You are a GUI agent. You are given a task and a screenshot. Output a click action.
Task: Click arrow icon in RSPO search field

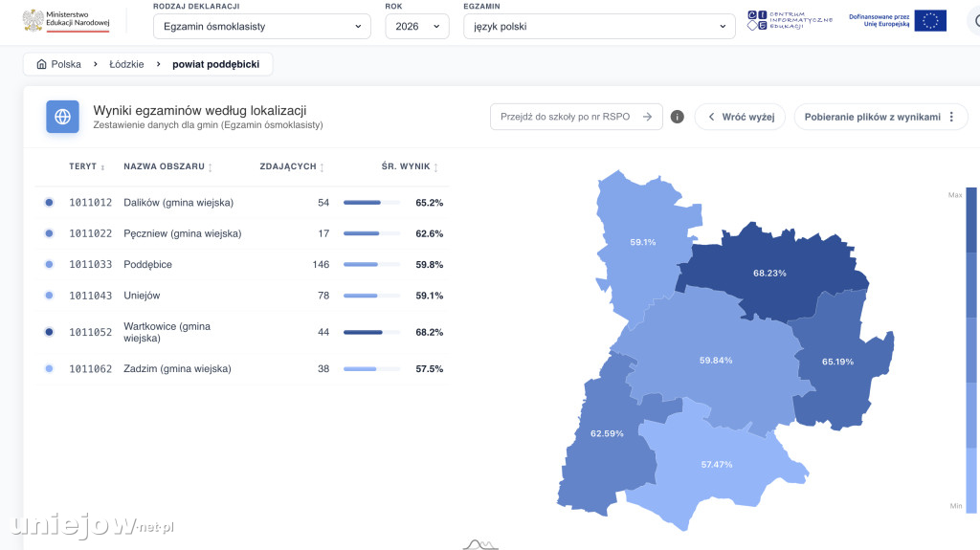(x=648, y=117)
